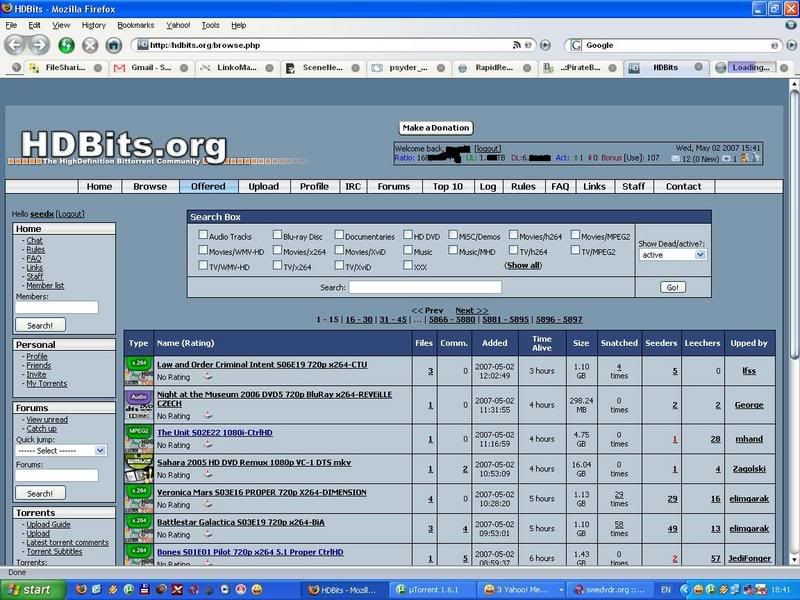Open the Quick jump Select dropdown
This screenshot has height=600, width=800.
pos(61,451)
